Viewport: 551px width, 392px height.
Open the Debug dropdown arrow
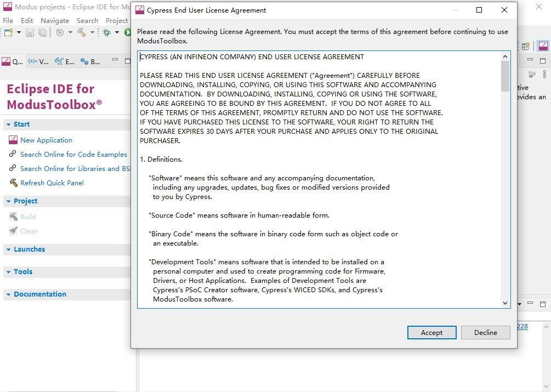[x=117, y=33]
